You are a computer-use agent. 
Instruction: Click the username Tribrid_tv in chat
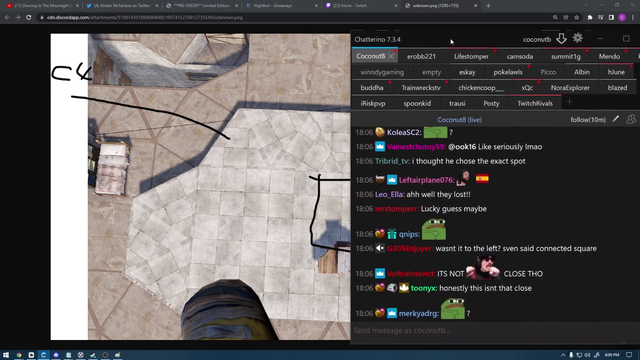(392, 161)
